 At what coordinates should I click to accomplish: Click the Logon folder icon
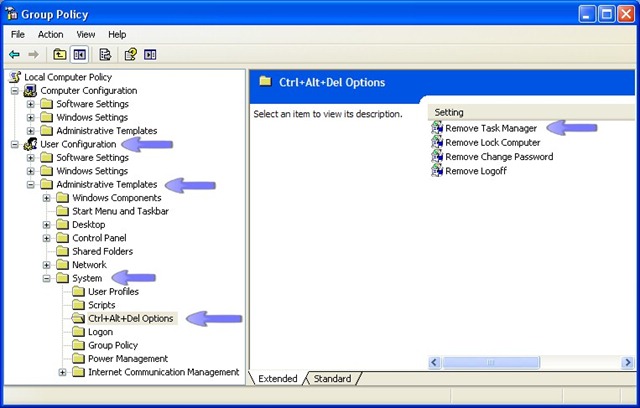(78, 332)
